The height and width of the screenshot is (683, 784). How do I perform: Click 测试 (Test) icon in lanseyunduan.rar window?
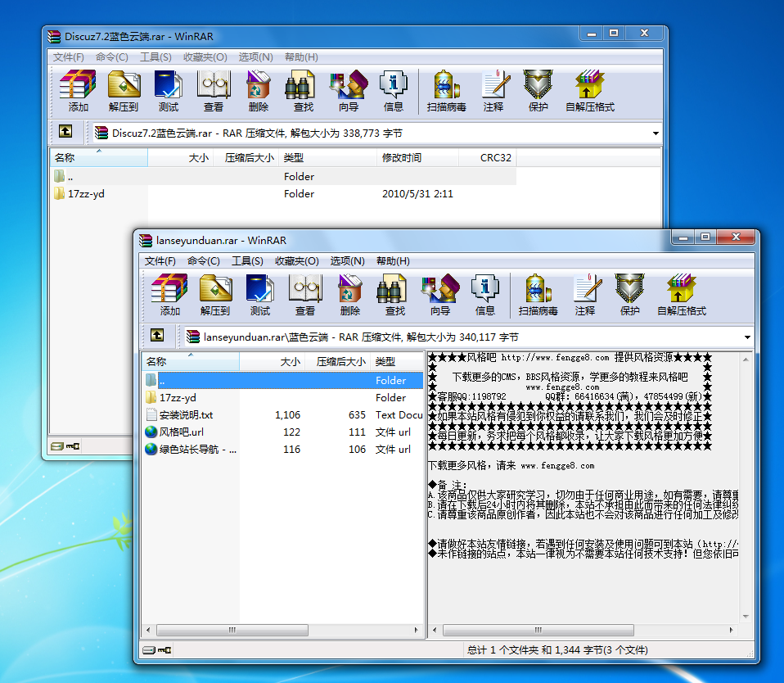click(x=260, y=295)
